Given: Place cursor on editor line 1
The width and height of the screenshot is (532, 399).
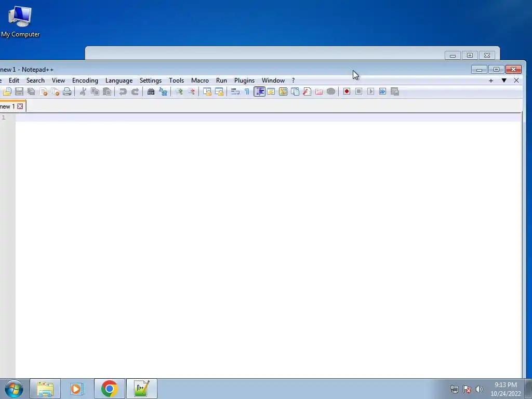Looking at the screenshot, I should tap(268, 117).
